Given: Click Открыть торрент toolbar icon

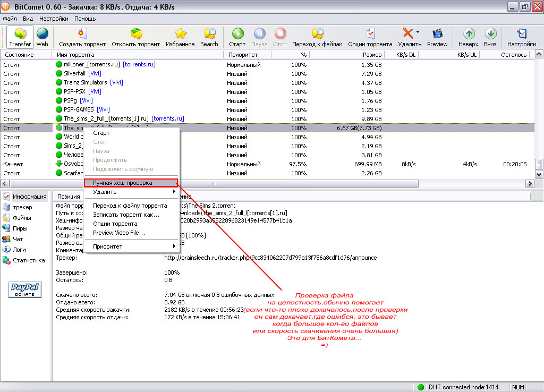Looking at the screenshot, I should (135, 37).
